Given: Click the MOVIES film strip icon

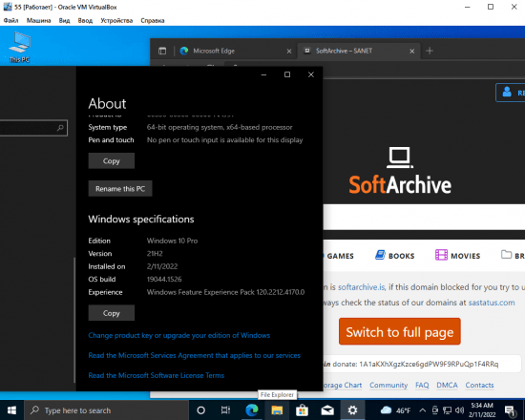Looking at the screenshot, I should click(x=441, y=255).
